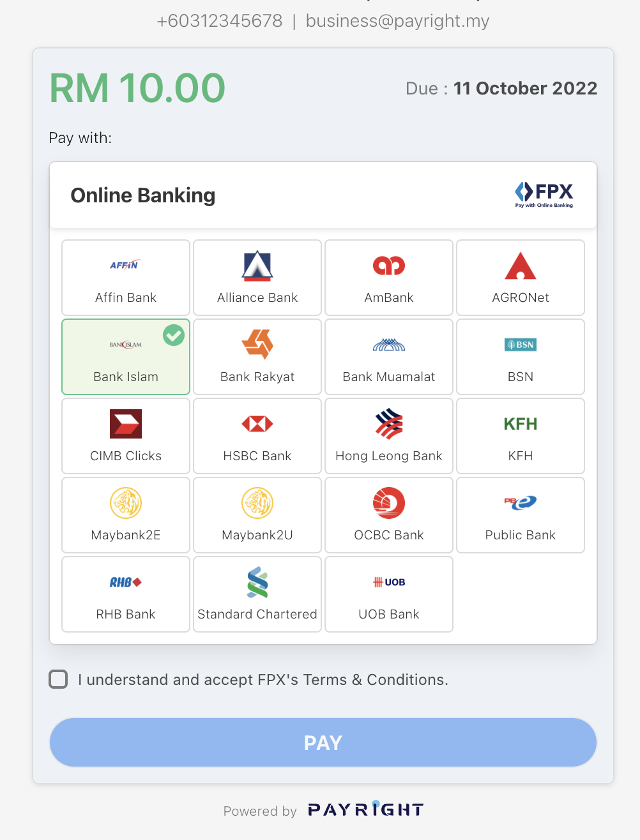Pick Standard Chartered logo tile
The height and width of the screenshot is (840, 640).
(x=257, y=594)
